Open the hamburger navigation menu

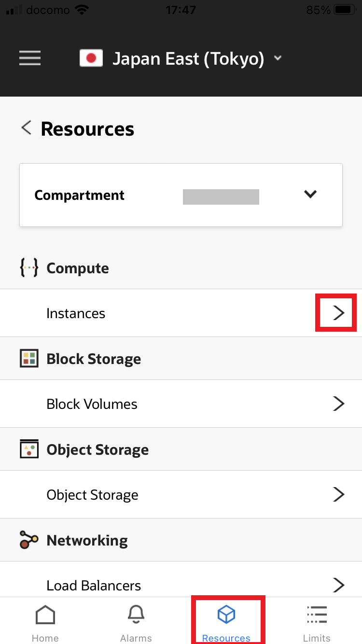[30, 58]
